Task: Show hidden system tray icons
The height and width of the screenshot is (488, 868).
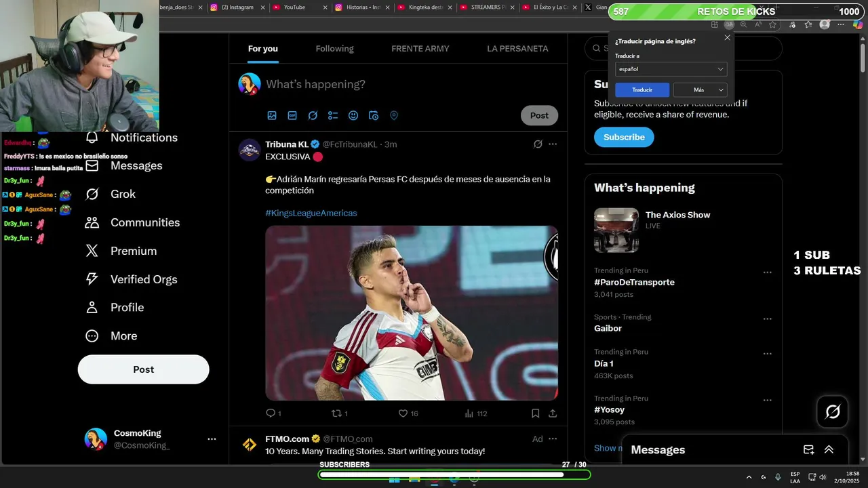Action: tap(749, 477)
